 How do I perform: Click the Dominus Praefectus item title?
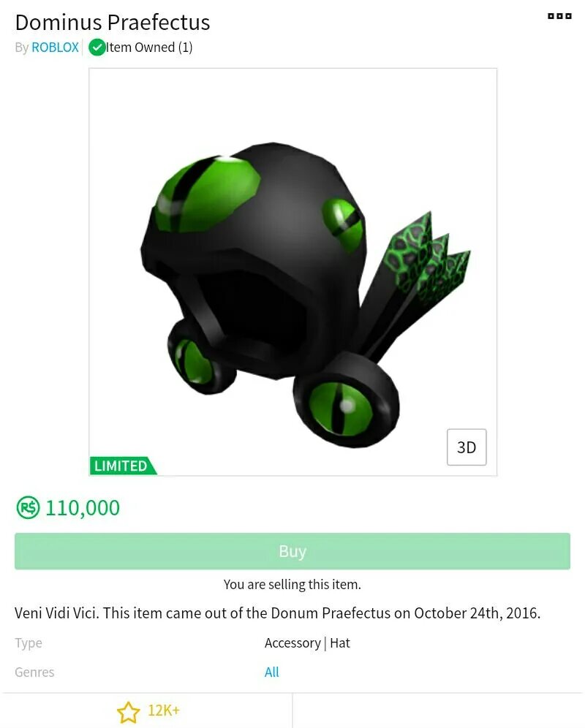[x=113, y=22]
